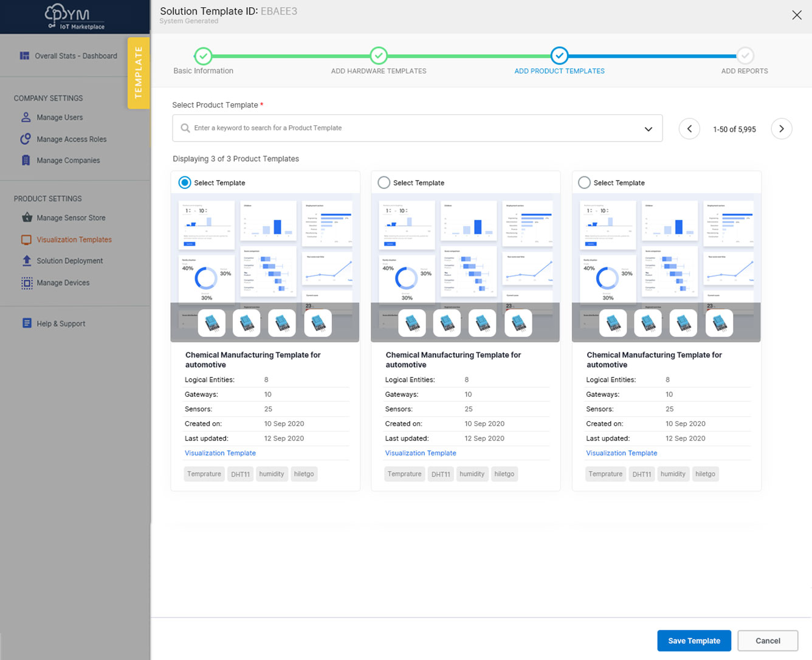The image size is (812, 660).
Task: Click first sensor icon on first template card
Action: click(212, 323)
